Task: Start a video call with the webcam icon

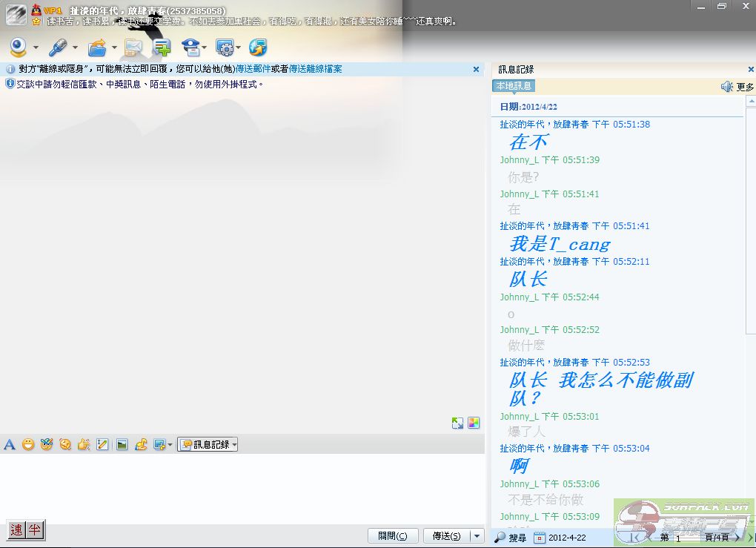Action: (19, 47)
